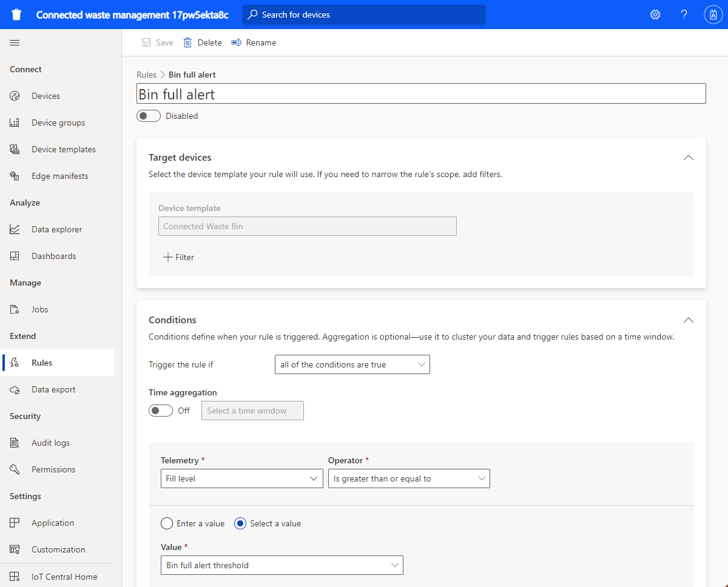Open the user account avatar icon

[x=712, y=15]
